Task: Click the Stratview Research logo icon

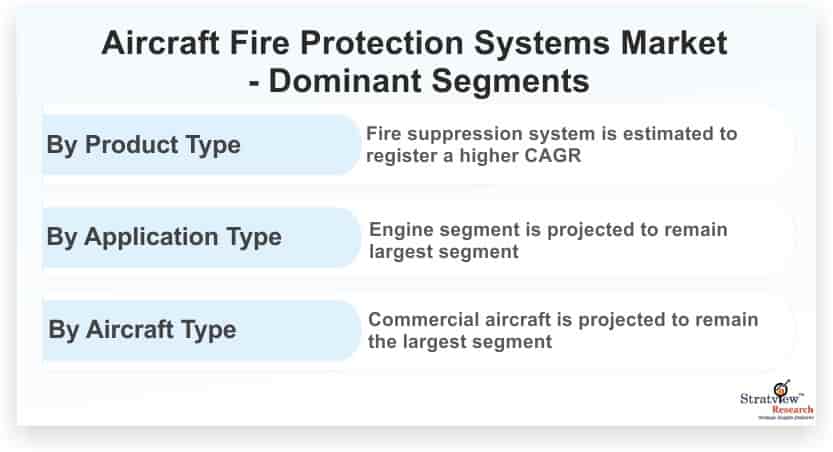Action: point(777,400)
